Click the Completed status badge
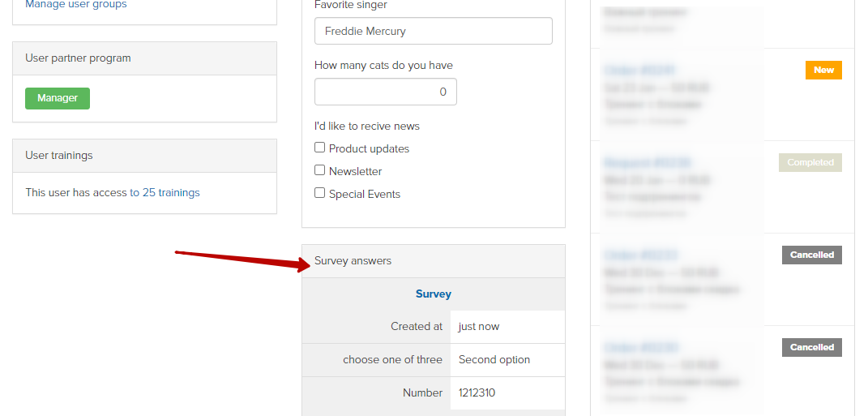The image size is (868, 416). pos(810,163)
